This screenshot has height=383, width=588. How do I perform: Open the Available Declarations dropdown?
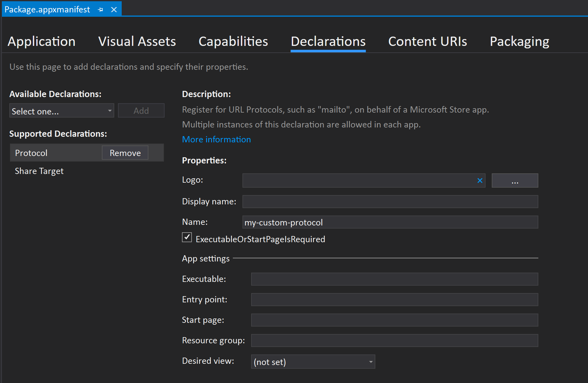point(62,111)
